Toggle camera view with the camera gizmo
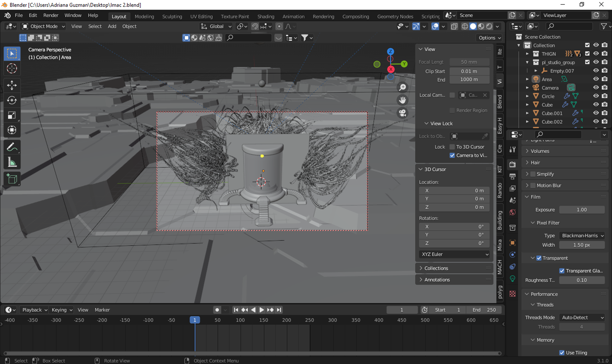 403,113
